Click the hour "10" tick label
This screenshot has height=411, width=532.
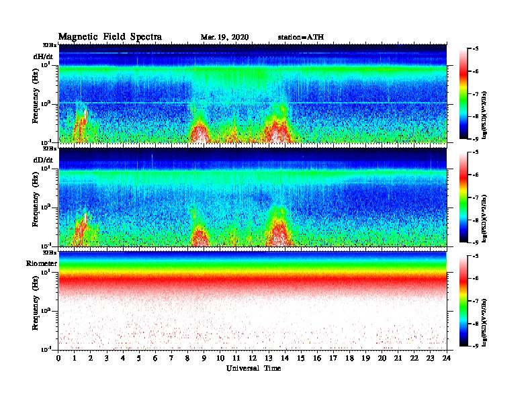[220, 359]
